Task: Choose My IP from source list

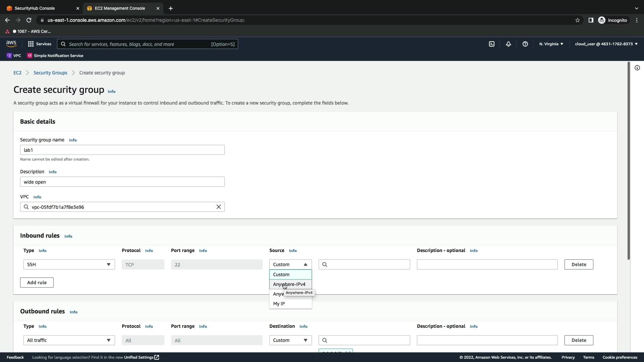Action: 279,304
